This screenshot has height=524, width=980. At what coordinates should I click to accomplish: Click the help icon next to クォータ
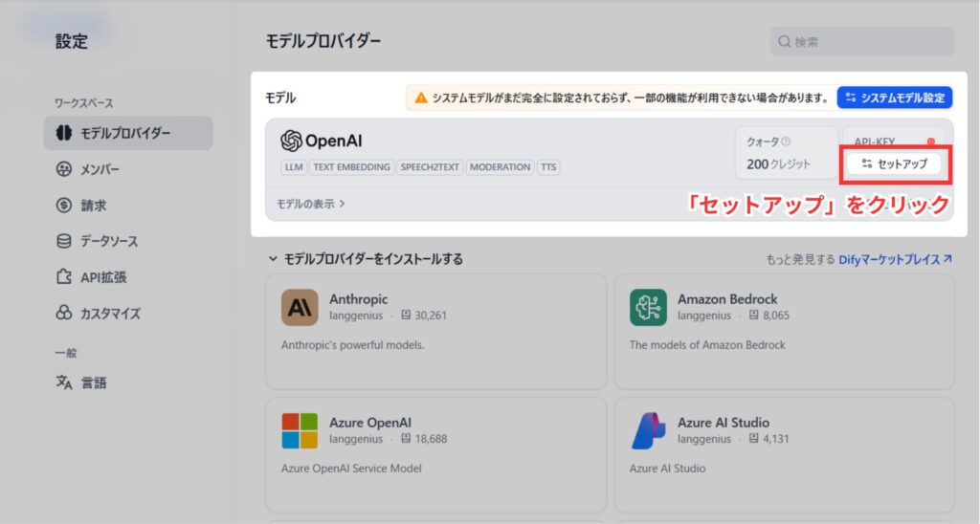[x=786, y=142]
